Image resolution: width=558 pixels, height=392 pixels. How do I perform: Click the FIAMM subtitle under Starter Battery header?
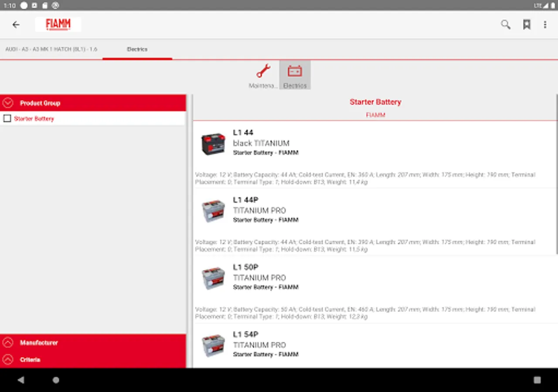coord(375,115)
